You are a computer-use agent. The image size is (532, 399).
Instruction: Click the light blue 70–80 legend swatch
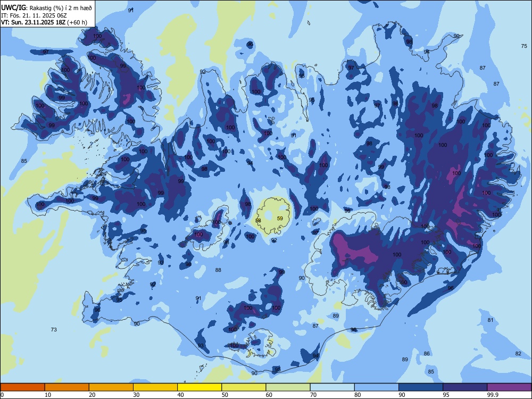(332, 387)
